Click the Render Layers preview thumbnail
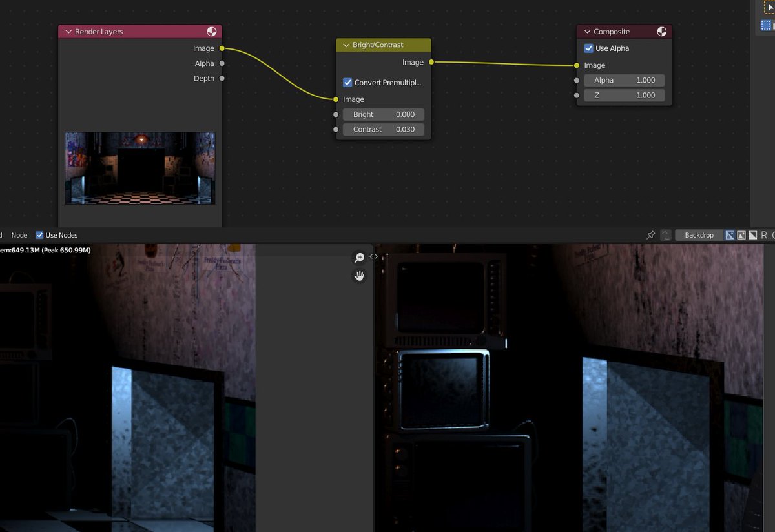Image resolution: width=775 pixels, height=532 pixels. [x=140, y=168]
